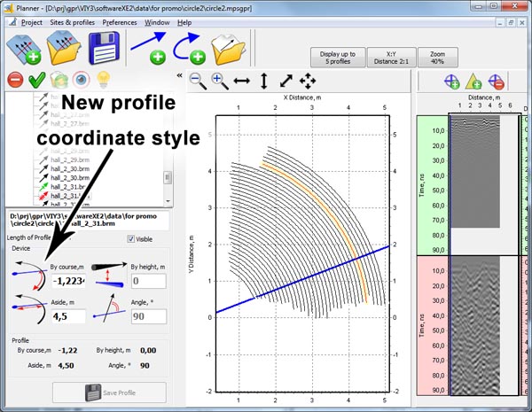Click horizontal stretch arrow icon
The width and height of the screenshot is (532, 412).
pyautogui.click(x=242, y=81)
